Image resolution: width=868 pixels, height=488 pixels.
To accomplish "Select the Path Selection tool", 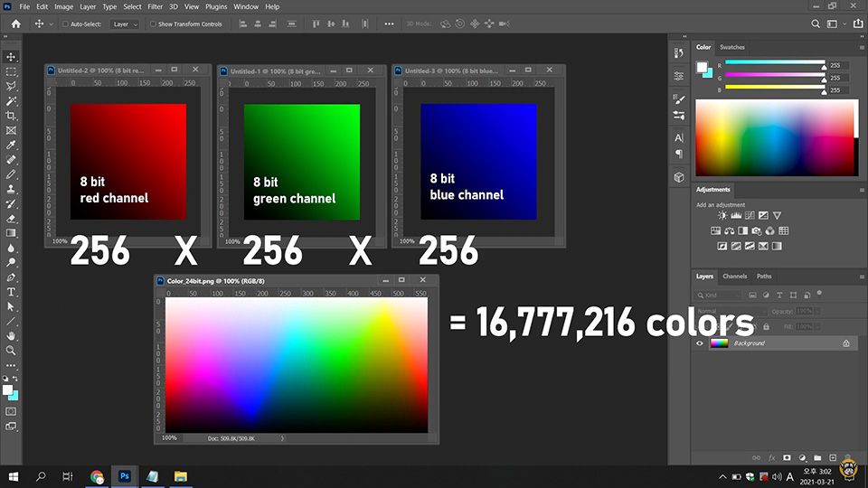I will (11, 306).
